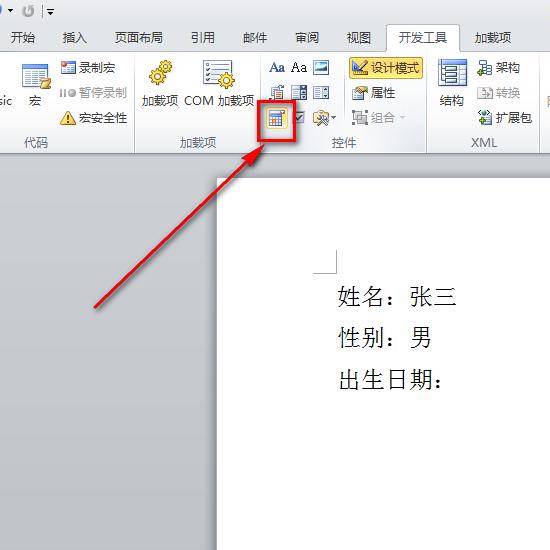
Task: Expand the 组合 group dropdown
Action: pyautogui.click(x=403, y=118)
